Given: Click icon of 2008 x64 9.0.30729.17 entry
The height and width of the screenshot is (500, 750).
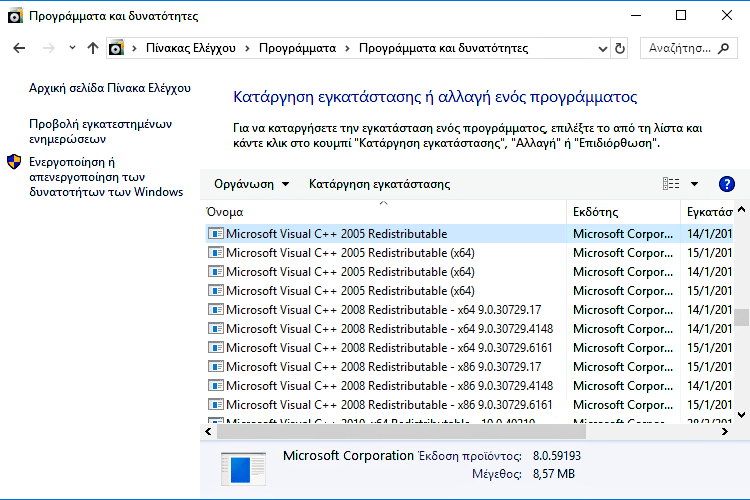Looking at the screenshot, I should [216, 310].
